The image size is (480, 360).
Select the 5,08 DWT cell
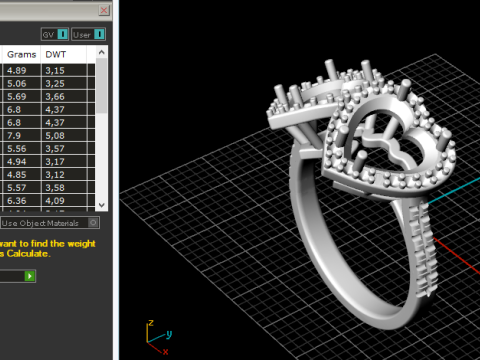point(64,135)
